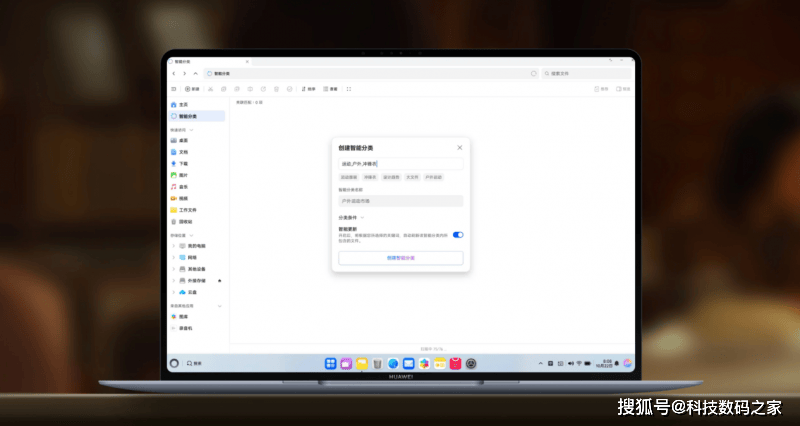Expand the 外接存储 tree item
800x426 pixels.
(x=174, y=281)
